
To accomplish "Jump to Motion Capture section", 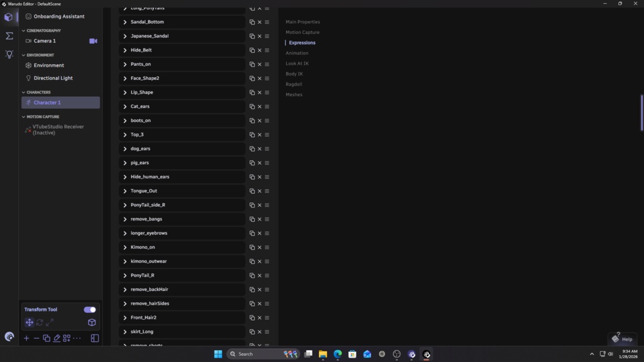I will coord(303,32).
